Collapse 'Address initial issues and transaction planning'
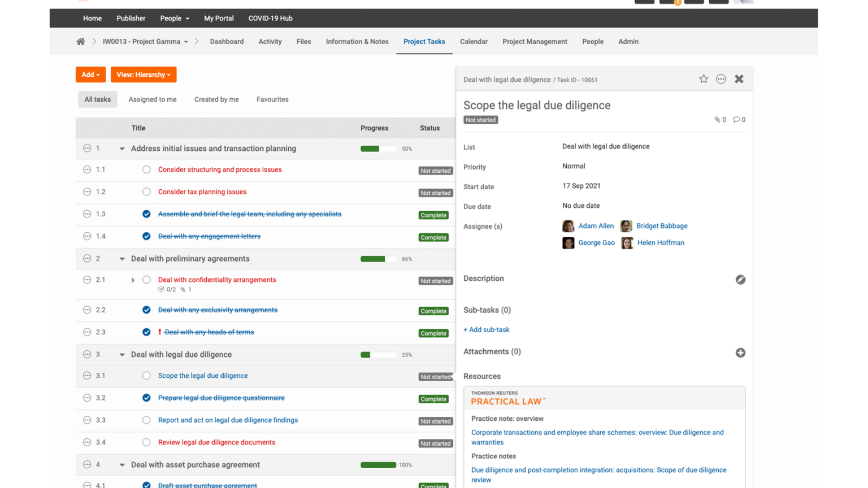 tap(121, 149)
